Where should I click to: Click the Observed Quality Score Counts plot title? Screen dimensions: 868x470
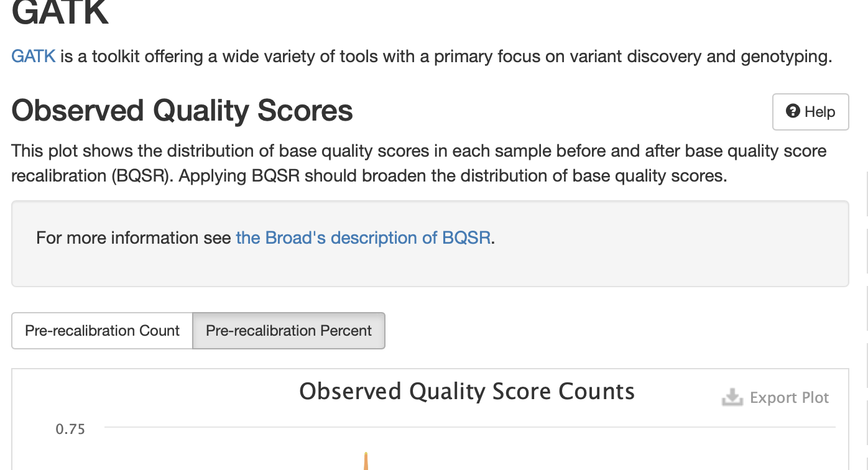click(467, 391)
